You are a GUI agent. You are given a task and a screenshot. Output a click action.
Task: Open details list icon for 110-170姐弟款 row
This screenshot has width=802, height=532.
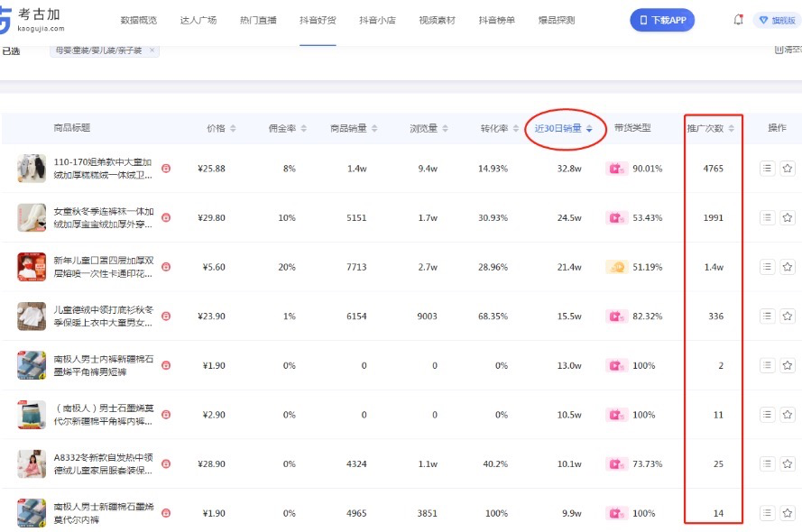coord(767,168)
